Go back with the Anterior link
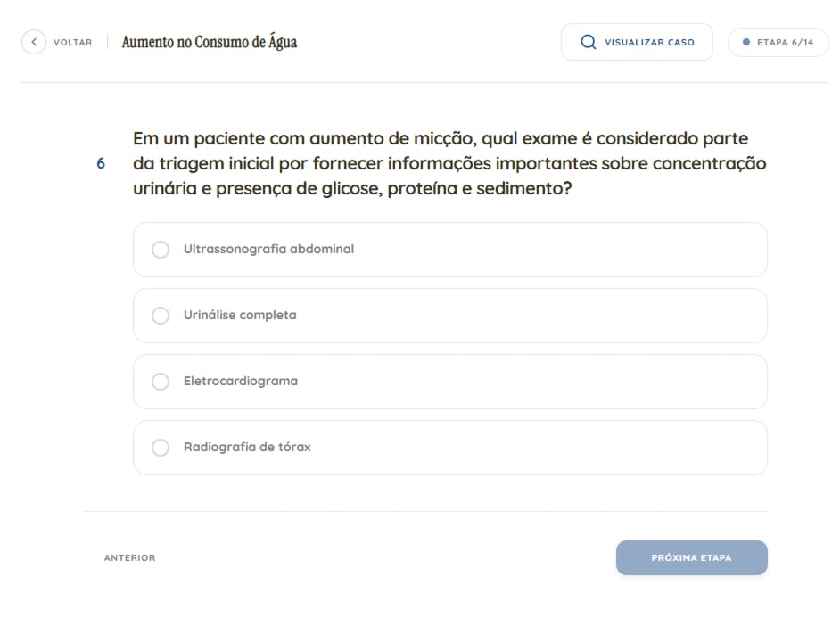The width and height of the screenshot is (840, 618). (x=129, y=558)
